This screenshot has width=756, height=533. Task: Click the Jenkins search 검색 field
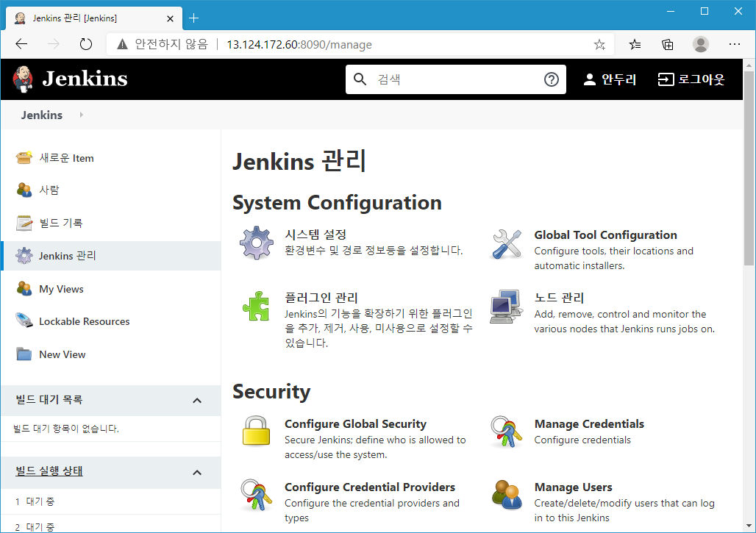pyautogui.click(x=456, y=79)
